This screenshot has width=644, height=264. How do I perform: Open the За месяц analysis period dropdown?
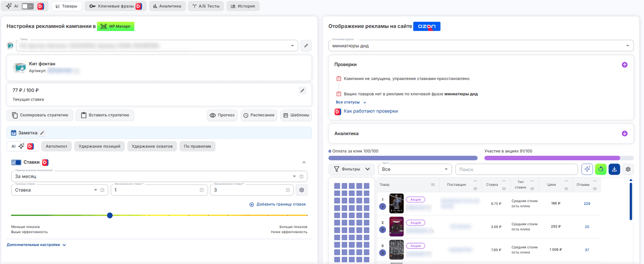point(159,176)
